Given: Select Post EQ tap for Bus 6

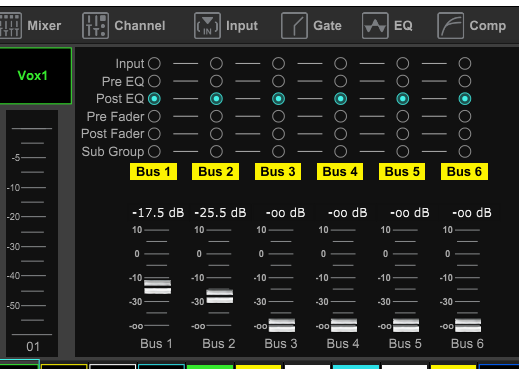Looking at the screenshot, I should point(465,99).
